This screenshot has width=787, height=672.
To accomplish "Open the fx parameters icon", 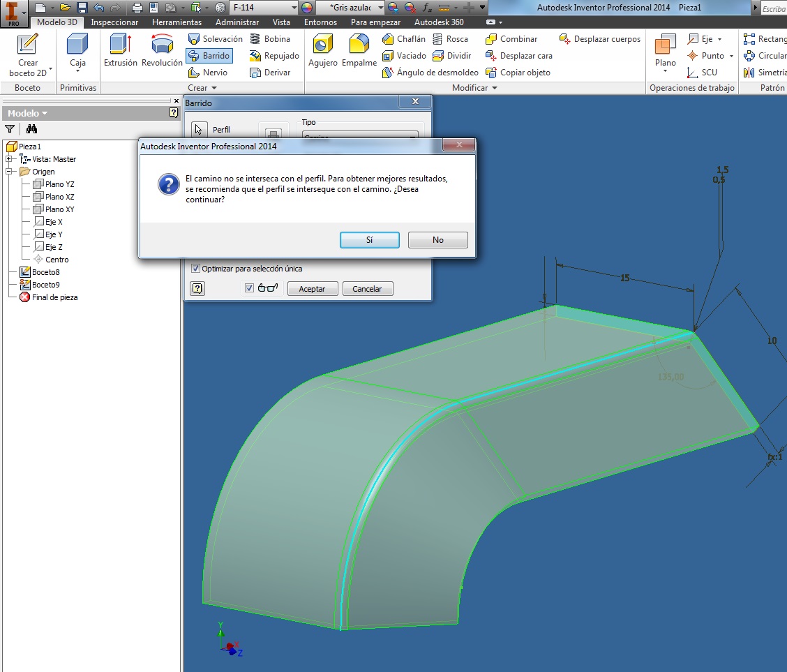I will (x=427, y=8).
